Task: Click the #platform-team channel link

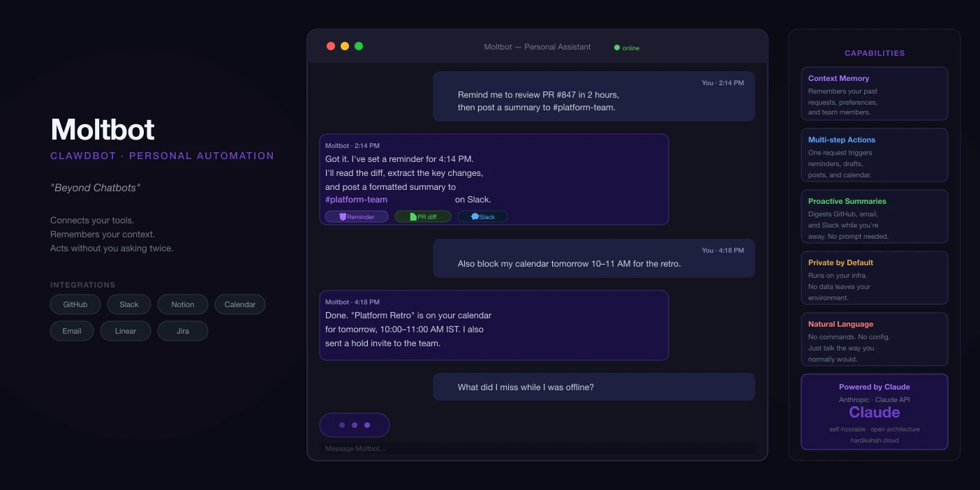Action: click(356, 200)
